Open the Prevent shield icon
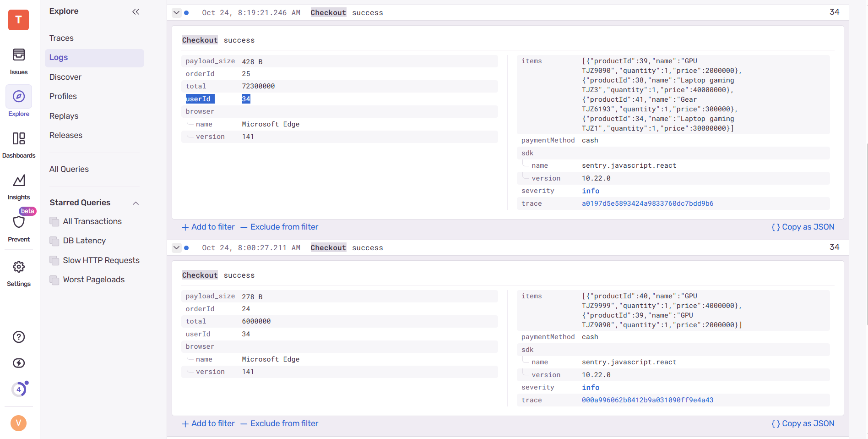 (x=19, y=222)
